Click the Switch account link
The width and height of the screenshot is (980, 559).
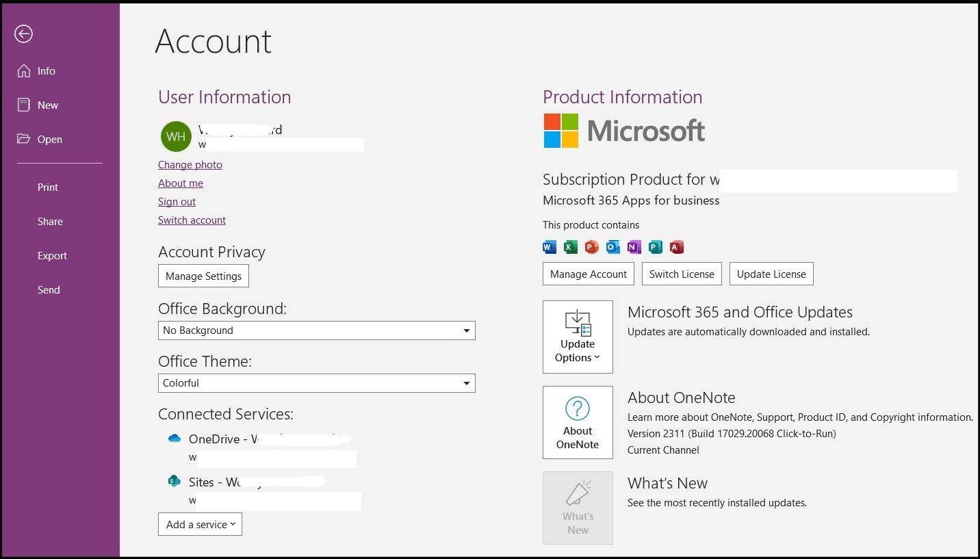[192, 220]
